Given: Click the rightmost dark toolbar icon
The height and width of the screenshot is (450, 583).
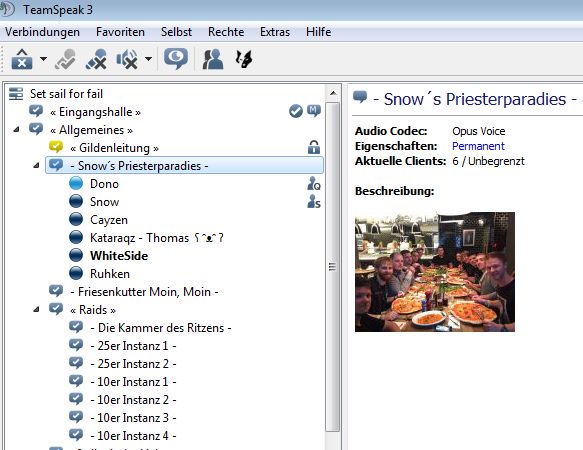Looking at the screenshot, I should pos(244,59).
